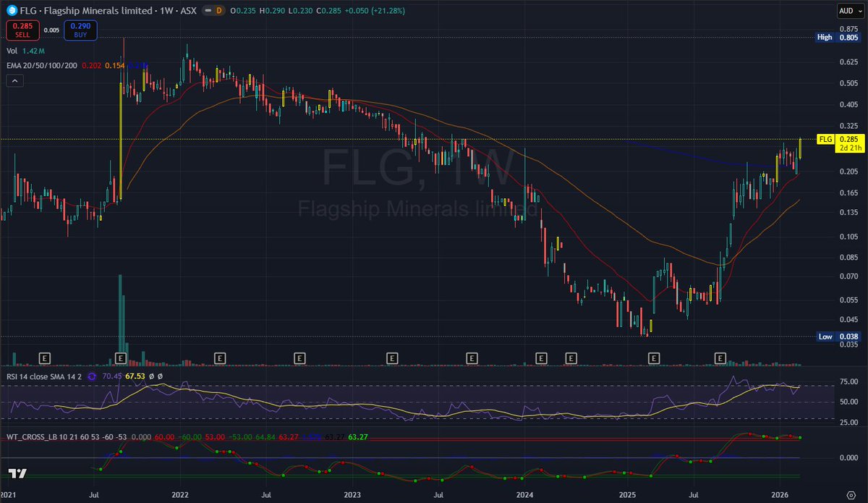Viewport: 868px width, 503px height.
Task: Click the 2024 time axis label
Action: [526, 494]
